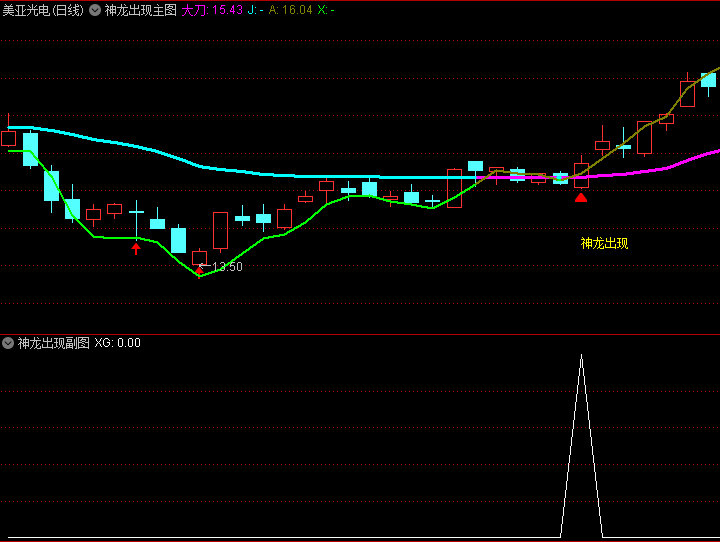Select the 神龙出现主图 indicator name

[141, 10]
